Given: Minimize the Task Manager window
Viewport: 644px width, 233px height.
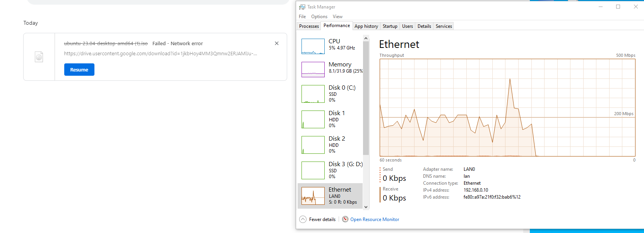Looking at the screenshot, I should 601,7.
